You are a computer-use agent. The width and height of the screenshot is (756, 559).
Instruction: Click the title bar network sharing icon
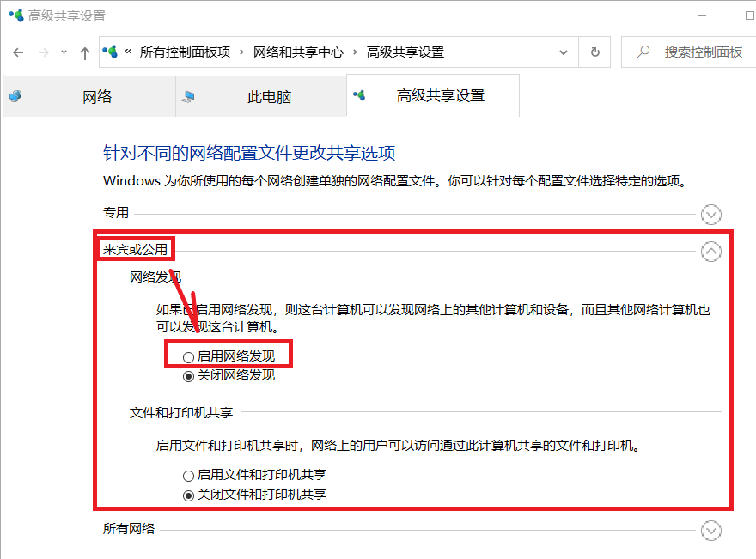[16, 15]
